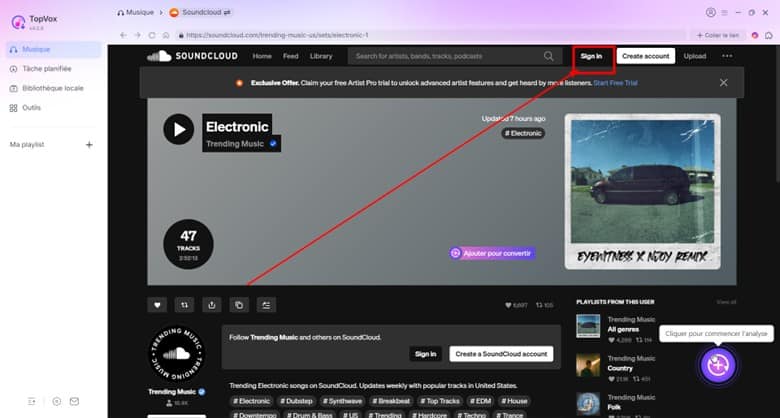Go forward in the built-in browser
Viewport: 780px width, 418px height.
click(x=137, y=35)
